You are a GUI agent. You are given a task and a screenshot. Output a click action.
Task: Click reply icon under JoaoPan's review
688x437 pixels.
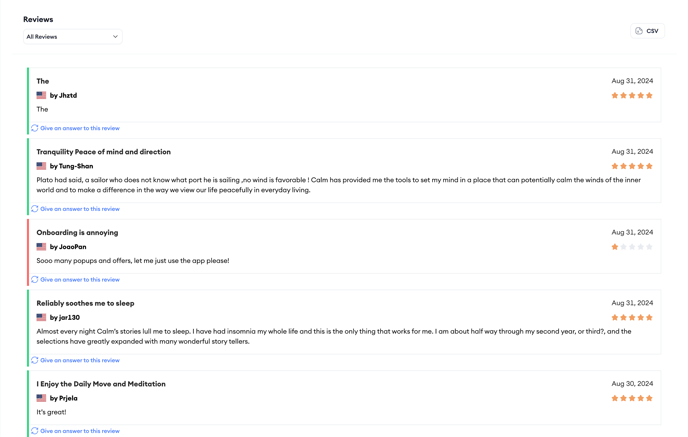[35, 279]
